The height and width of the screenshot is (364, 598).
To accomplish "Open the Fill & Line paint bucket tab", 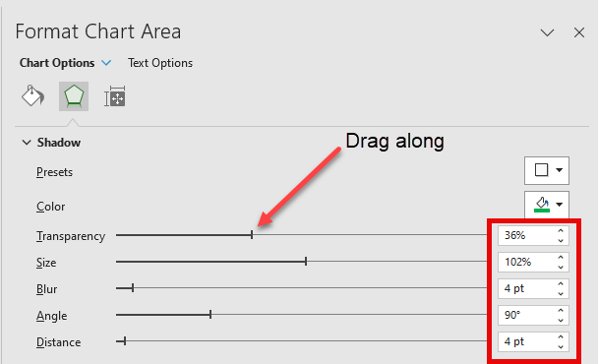I will tap(33, 96).
